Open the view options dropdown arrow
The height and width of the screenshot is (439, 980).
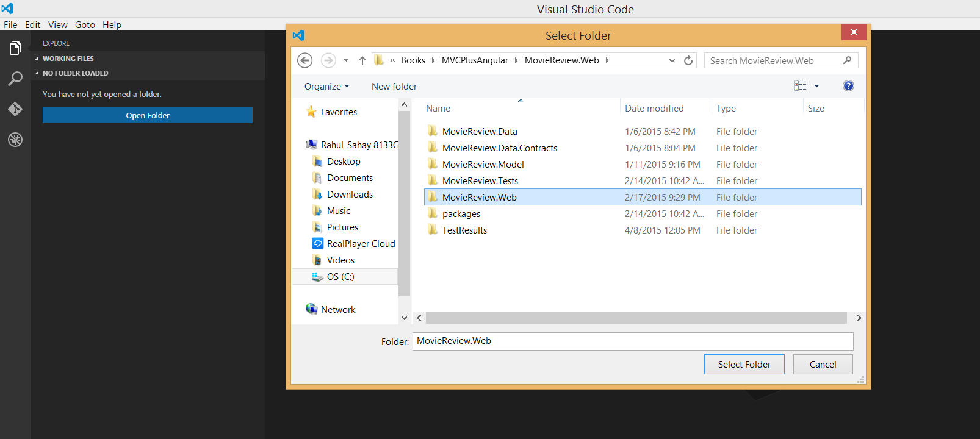pos(816,86)
